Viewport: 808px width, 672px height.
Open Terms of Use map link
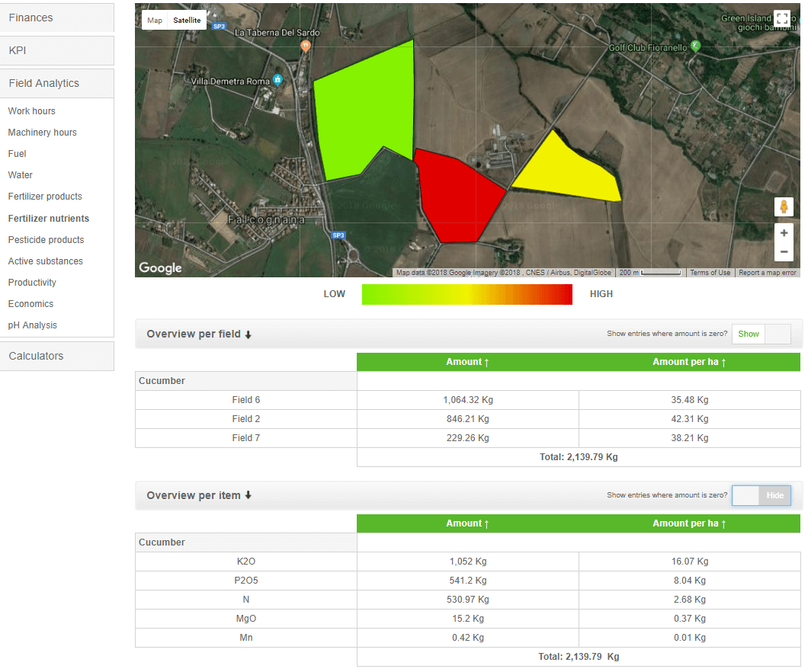coord(710,273)
